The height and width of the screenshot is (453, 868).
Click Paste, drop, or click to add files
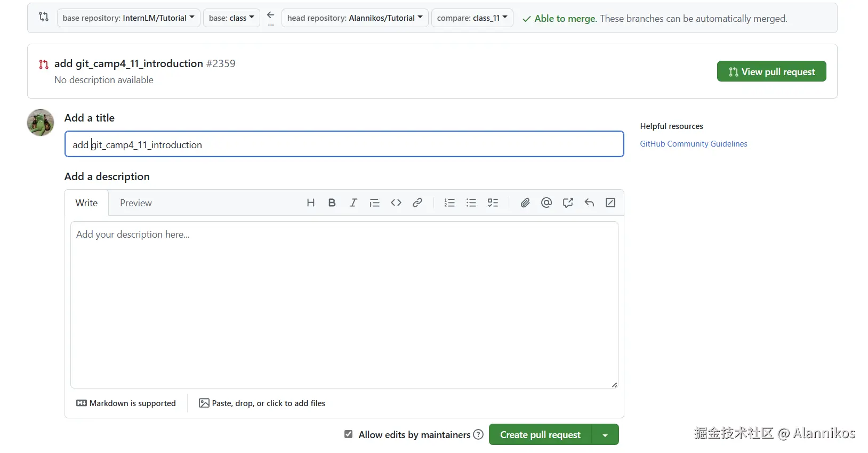pos(262,403)
